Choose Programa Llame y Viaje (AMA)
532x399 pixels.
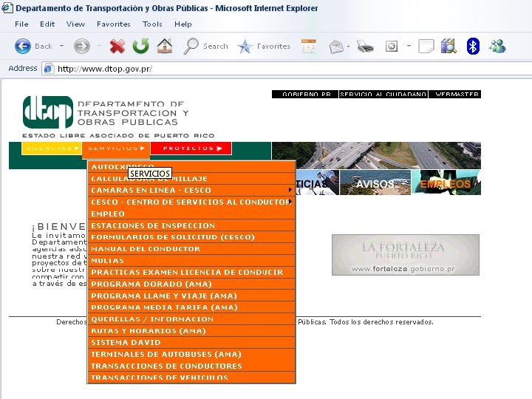click(191, 296)
